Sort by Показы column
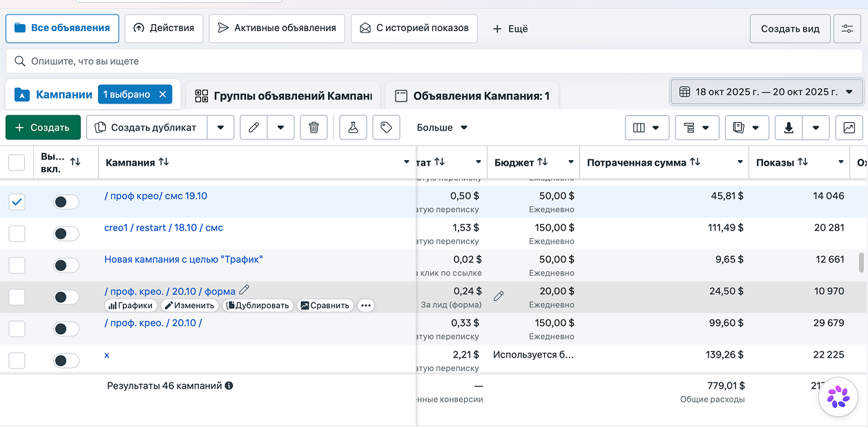Viewport: 868px width, 428px height. coord(802,162)
